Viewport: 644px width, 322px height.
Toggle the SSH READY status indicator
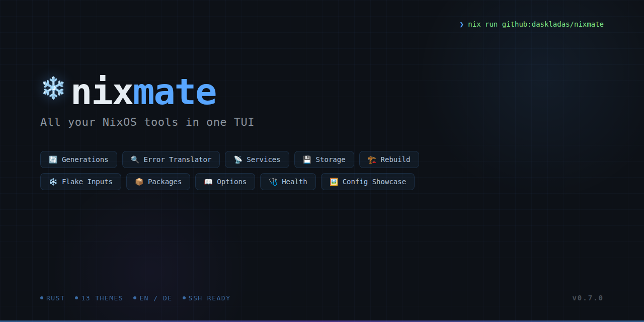[206, 298]
